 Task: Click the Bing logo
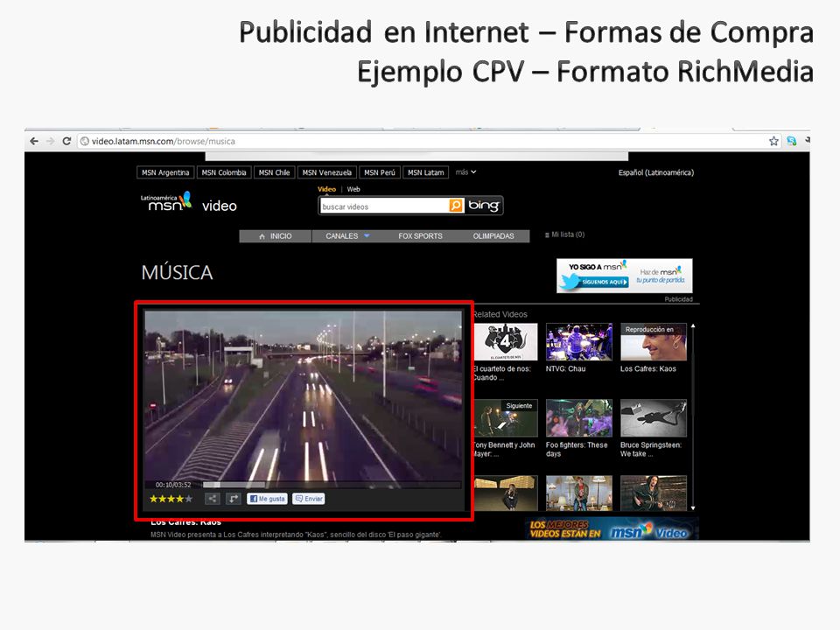483,205
